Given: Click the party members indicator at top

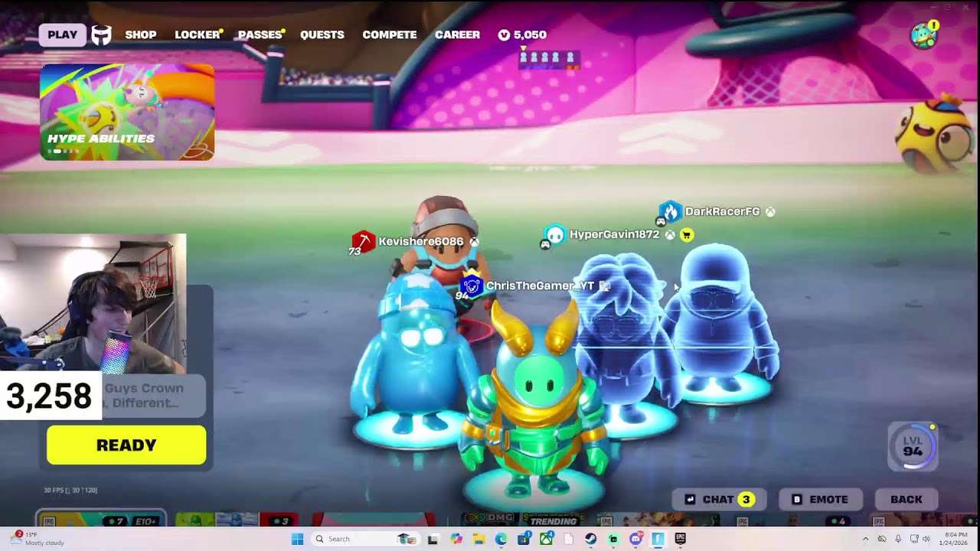Looking at the screenshot, I should click(x=549, y=59).
